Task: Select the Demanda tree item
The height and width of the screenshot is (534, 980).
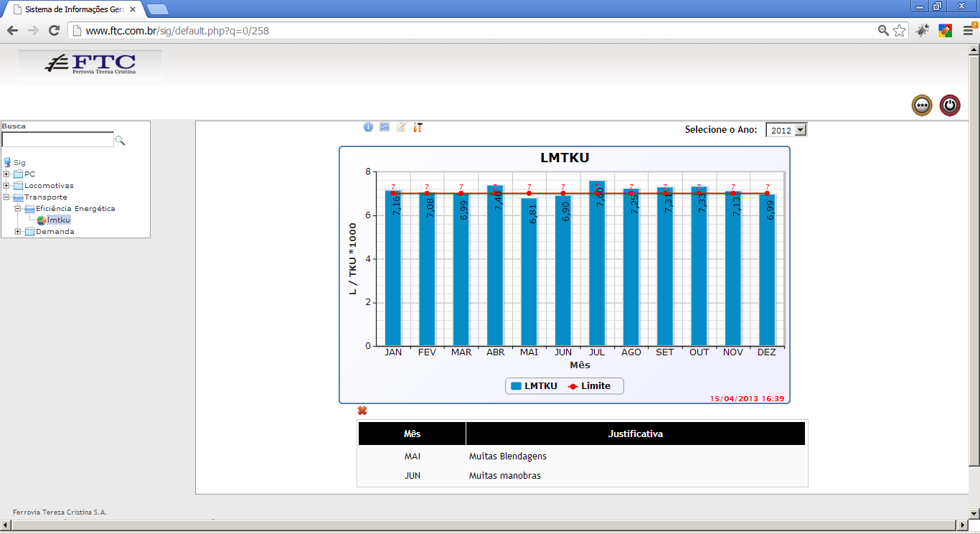Action: point(55,232)
